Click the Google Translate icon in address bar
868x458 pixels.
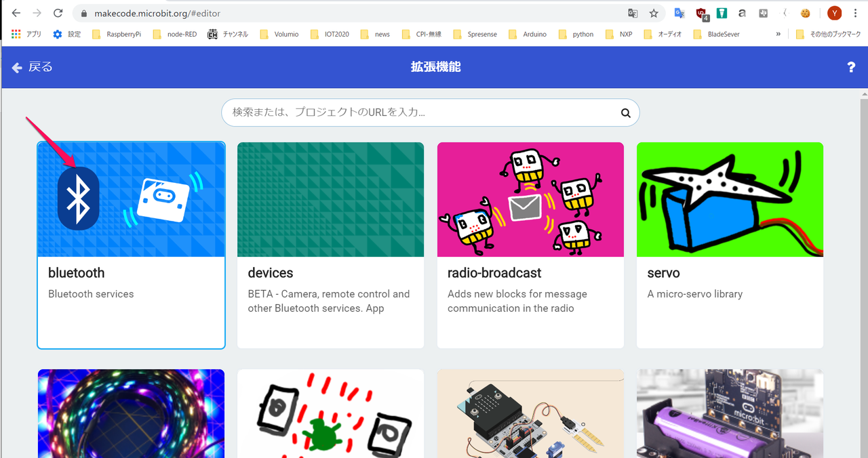[x=633, y=13]
